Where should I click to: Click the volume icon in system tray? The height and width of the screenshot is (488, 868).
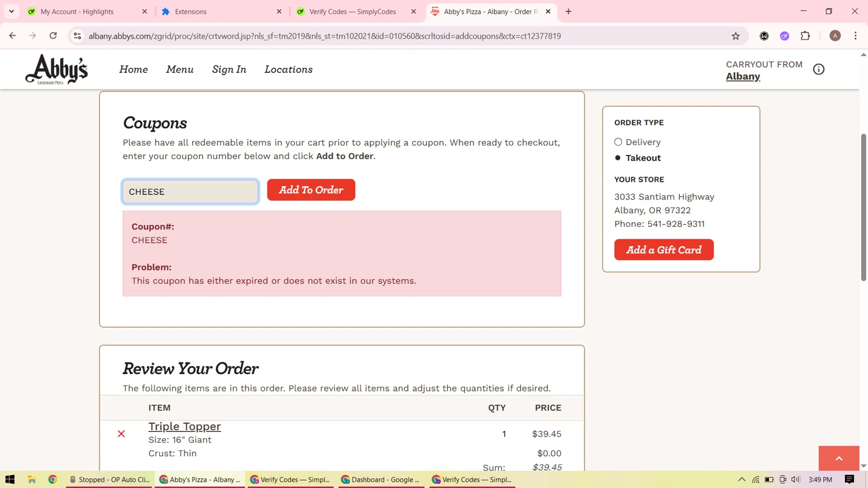(796, 479)
